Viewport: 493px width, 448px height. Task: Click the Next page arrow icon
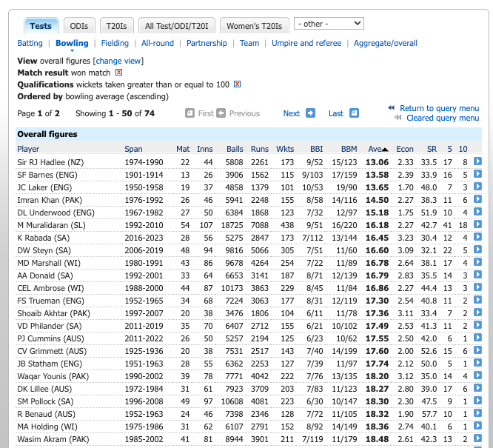point(310,113)
